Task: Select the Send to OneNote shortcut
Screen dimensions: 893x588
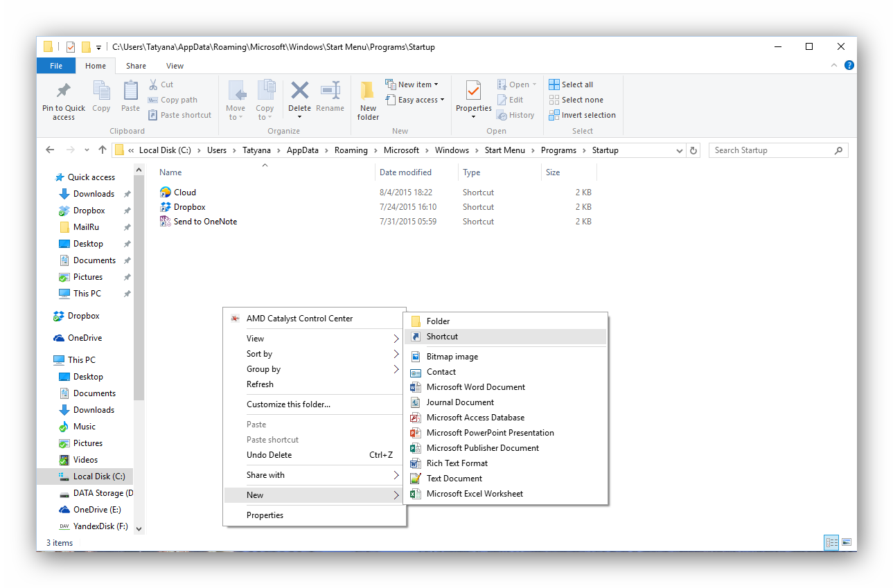Action: 198,222
